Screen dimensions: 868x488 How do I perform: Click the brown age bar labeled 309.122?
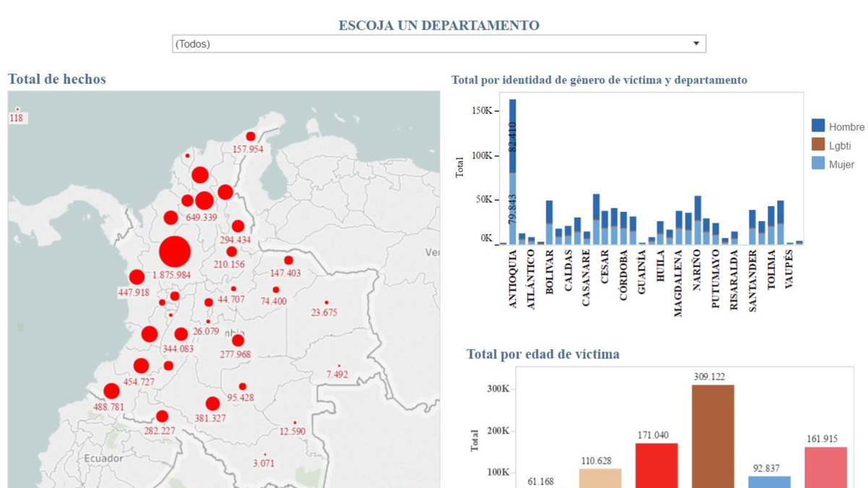[x=712, y=434]
